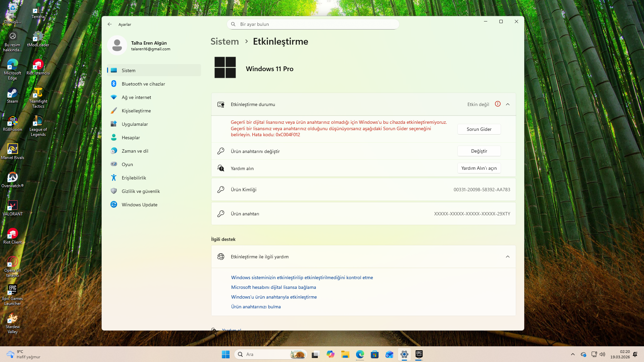
Task: Click the activation error info icon
Action: pos(498,104)
